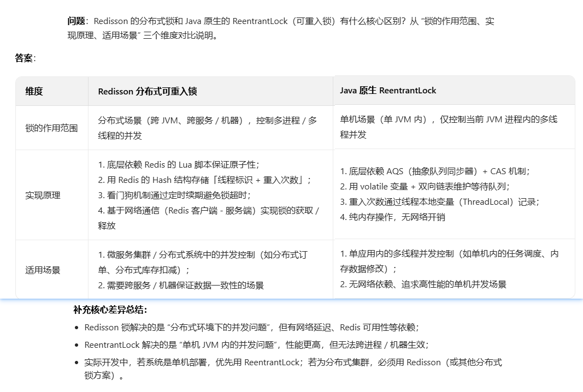The image size is (583, 392).
Task: Click the line 微服务集群 / 分布式系统中的并发控制
Action: pos(203,262)
